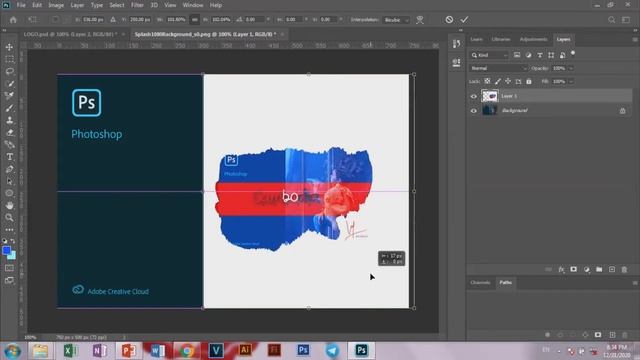The height and width of the screenshot is (360, 640).
Task: Delete layer with Layers panel trash icon
Action: click(624, 269)
